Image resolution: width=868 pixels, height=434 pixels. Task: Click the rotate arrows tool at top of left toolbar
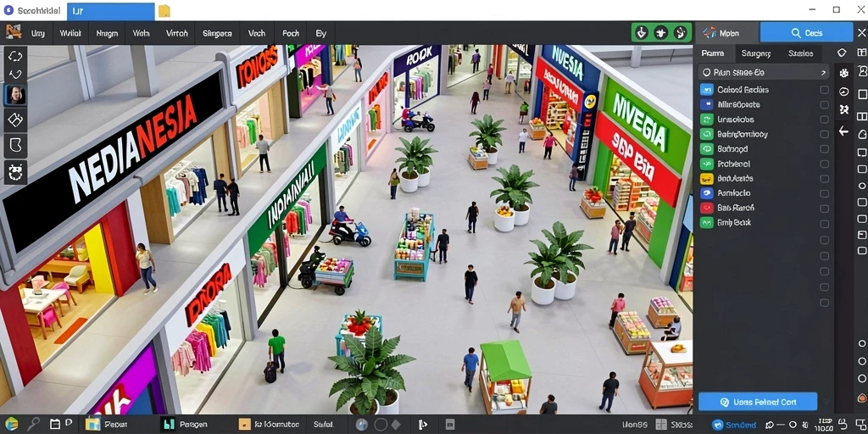15,56
